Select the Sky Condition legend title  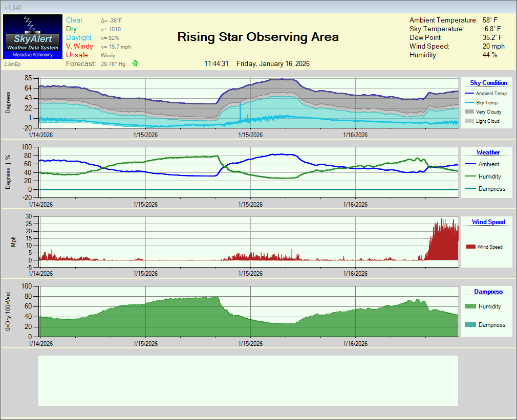pos(488,83)
